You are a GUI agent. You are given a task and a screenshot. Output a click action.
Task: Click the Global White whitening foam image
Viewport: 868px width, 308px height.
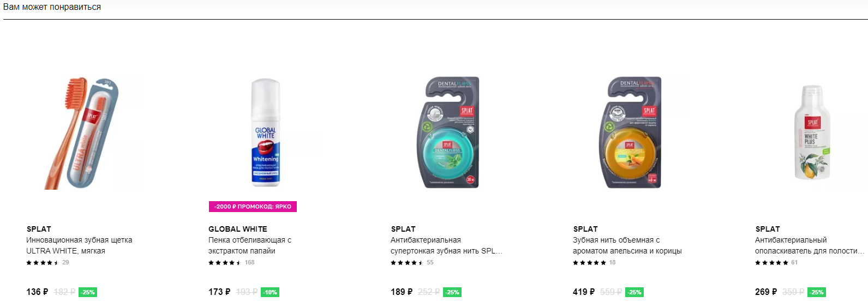(x=266, y=133)
